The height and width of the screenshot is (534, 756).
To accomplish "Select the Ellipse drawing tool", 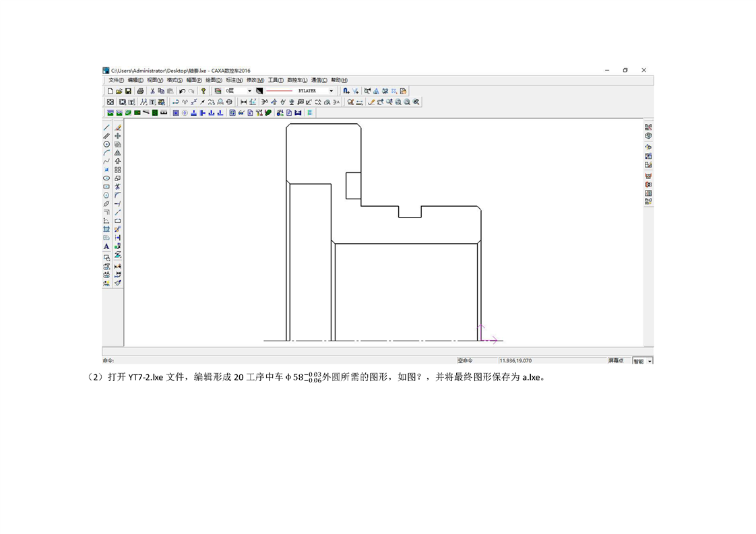I will 106,178.
